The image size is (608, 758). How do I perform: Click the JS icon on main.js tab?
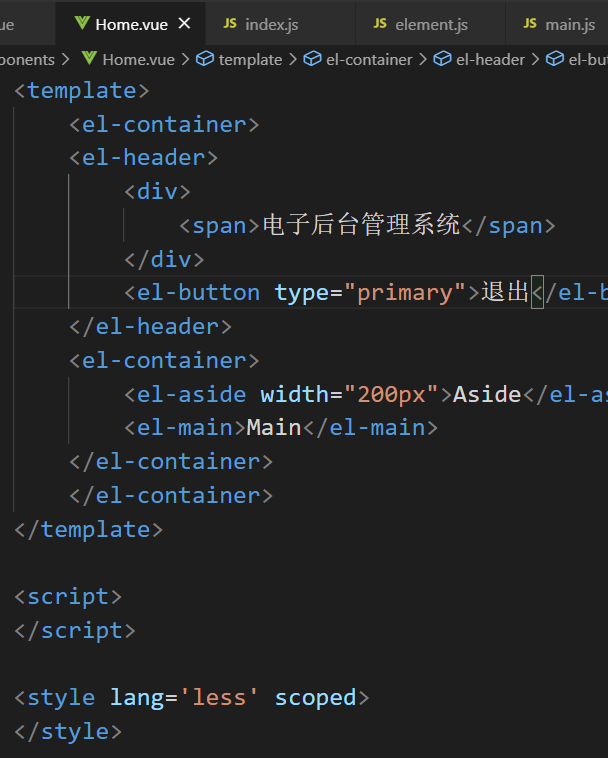click(530, 23)
